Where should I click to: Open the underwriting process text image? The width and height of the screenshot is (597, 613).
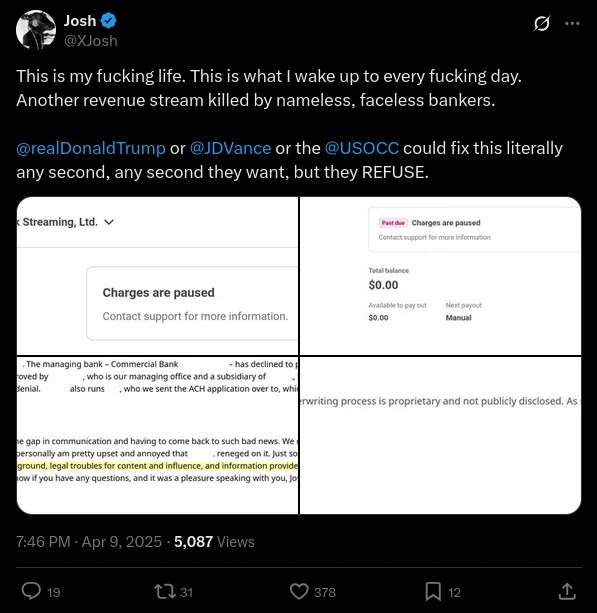440,435
